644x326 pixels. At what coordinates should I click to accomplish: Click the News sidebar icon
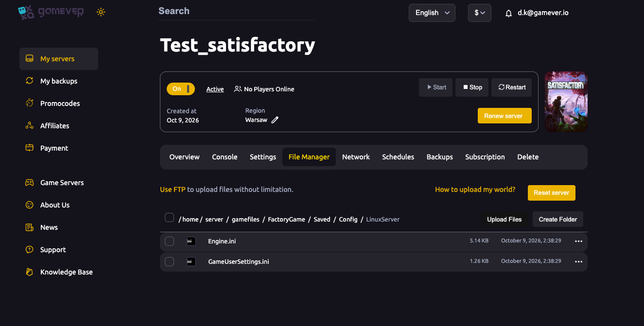[x=30, y=227]
